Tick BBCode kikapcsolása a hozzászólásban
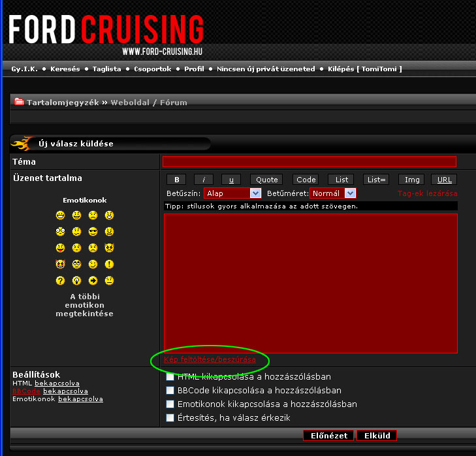476x456 pixels. click(170, 391)
